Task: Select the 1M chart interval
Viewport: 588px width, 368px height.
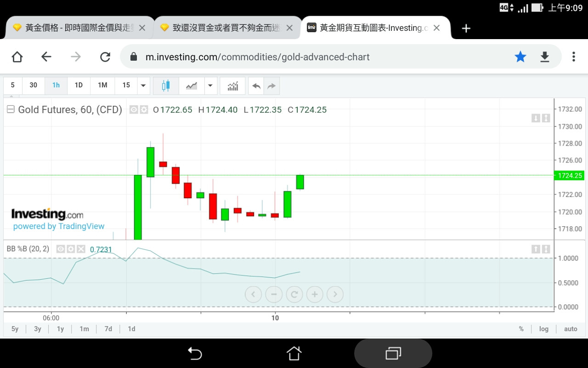Action: (x=102, y=85)
